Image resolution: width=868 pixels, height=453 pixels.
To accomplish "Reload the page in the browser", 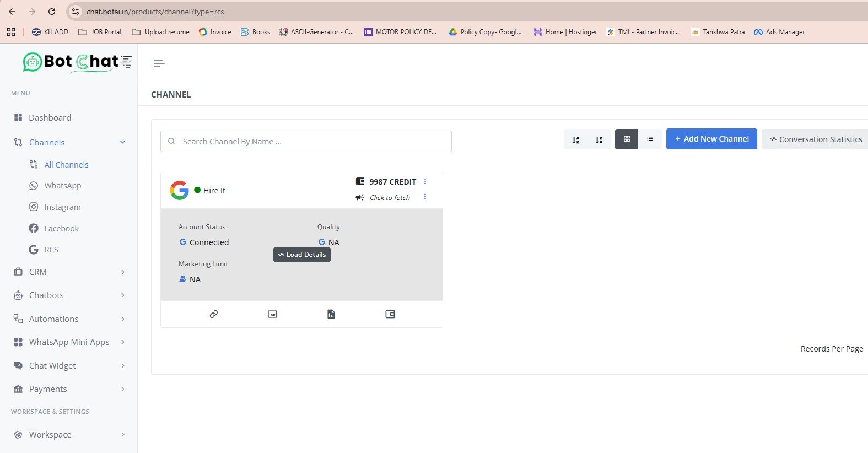I will (52, 12).
